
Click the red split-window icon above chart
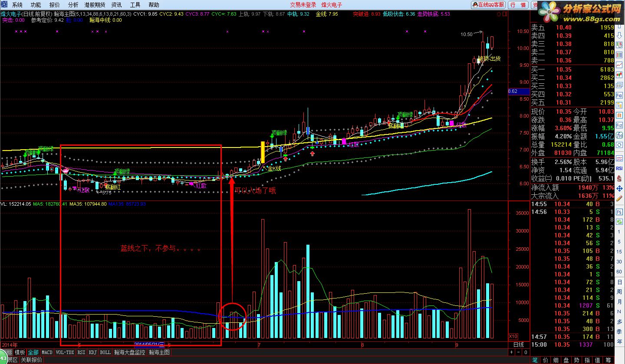pyautogui.click(x=505, y=14)
